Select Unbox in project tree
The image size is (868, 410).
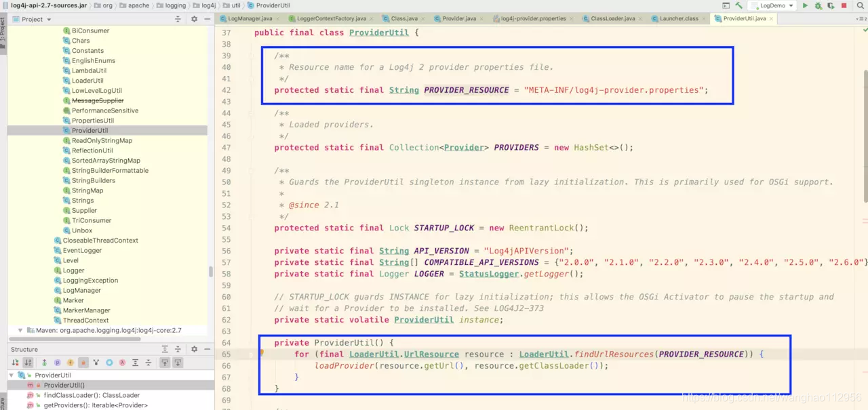click(81, 230)
